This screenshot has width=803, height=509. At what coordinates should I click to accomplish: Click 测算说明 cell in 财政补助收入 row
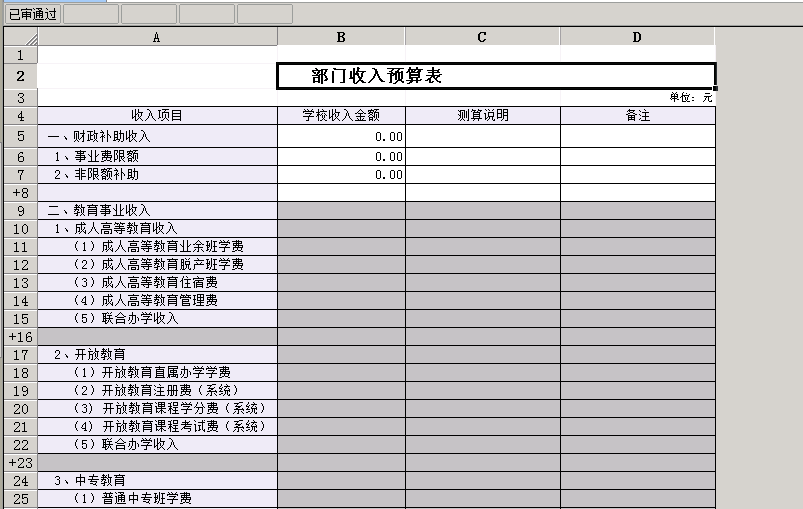pyautogui.click(x=482, y=136)
